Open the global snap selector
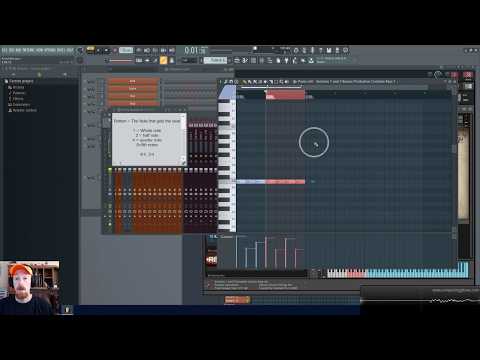Image resolution: width=480 pixels, height=360 pixels. pos(188,60)
